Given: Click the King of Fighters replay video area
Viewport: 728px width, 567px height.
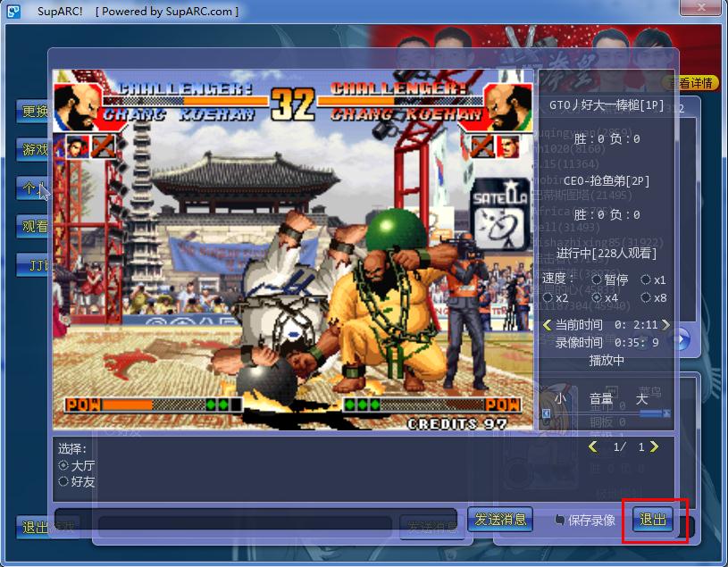Looking at the screenshot, I should (293, 250).
